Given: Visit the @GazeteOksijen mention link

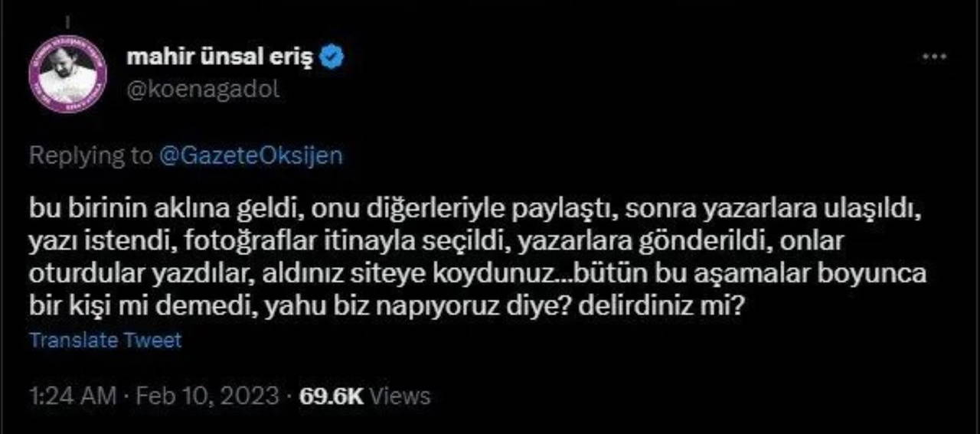Looking at the screenshot, I should coord(250,156).
